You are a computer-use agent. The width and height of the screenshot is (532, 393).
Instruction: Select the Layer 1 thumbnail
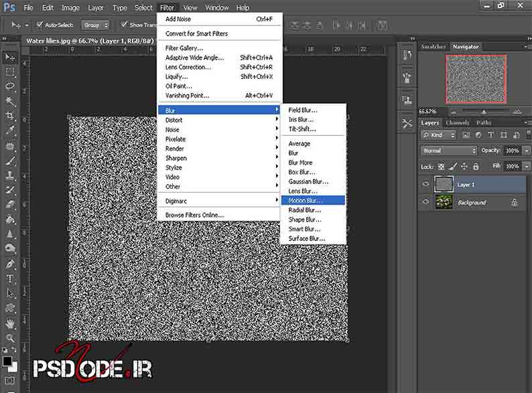click(x=444, y=184)
